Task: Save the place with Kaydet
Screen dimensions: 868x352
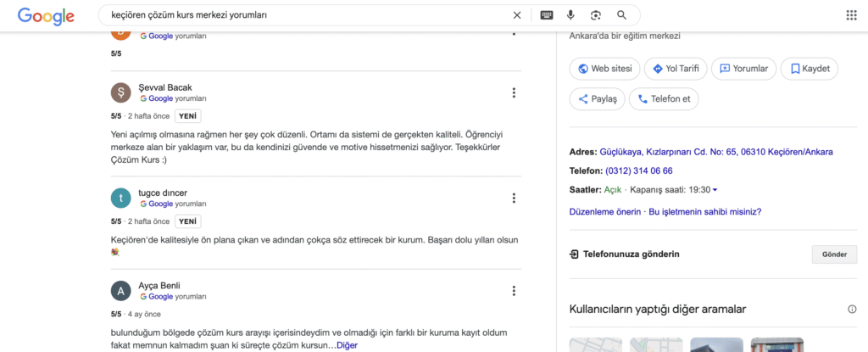Action: 810,69
